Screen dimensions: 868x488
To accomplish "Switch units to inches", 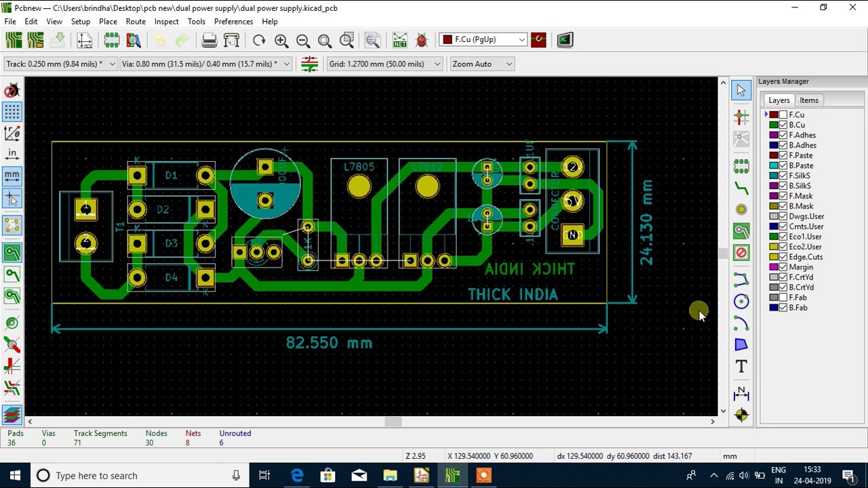I will [x=12, y=154].
